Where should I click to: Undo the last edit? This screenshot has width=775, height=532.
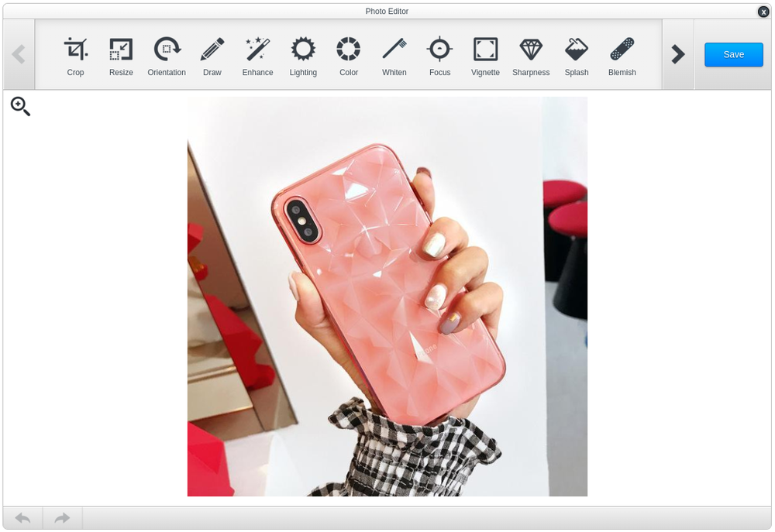coord(22,517)
